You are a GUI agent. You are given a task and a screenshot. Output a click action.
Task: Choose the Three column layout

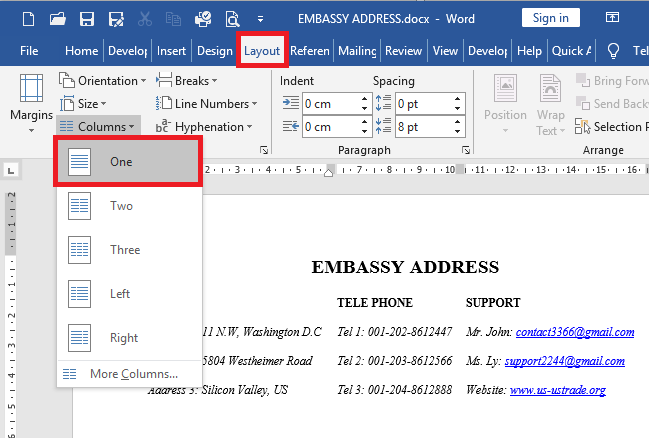[130, 250]
